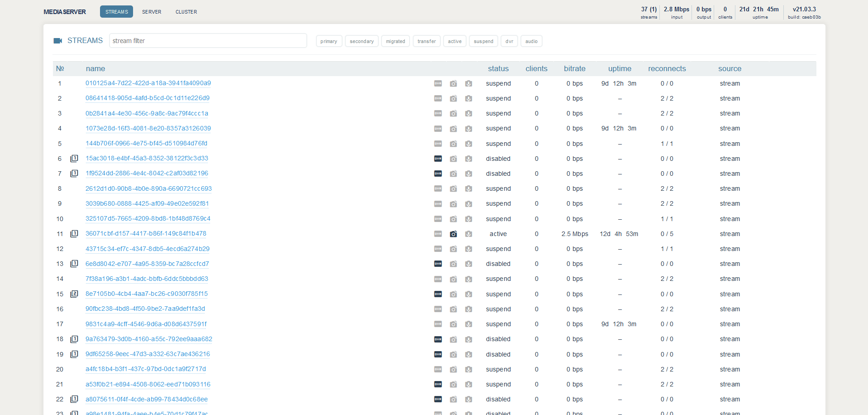Click the DVR icon for stream 6e8d8042
The height and width of the screenshot is (415, 868).
(x=438, y=264)
